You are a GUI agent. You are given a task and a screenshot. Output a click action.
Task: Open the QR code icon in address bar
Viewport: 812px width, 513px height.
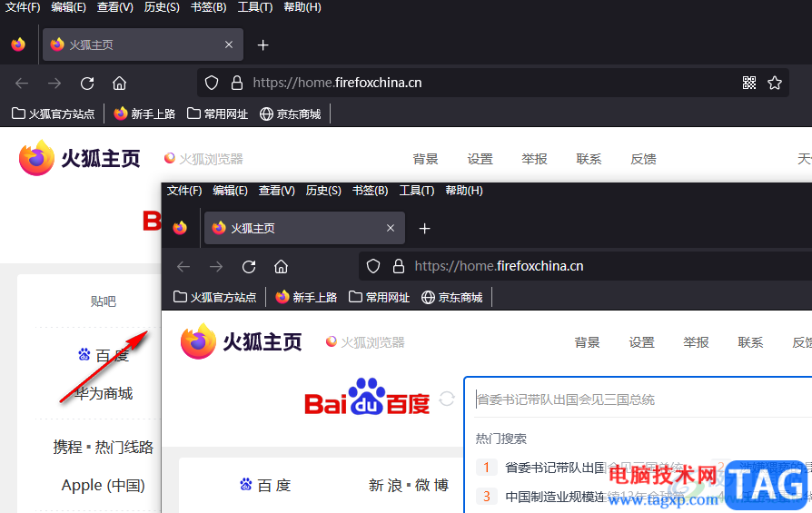748,83
